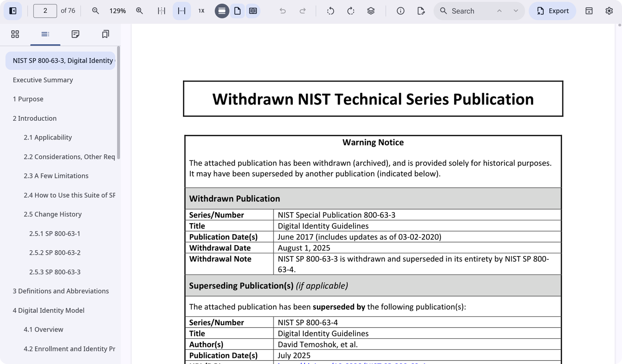Rotate page clockwise

point(351,11)
